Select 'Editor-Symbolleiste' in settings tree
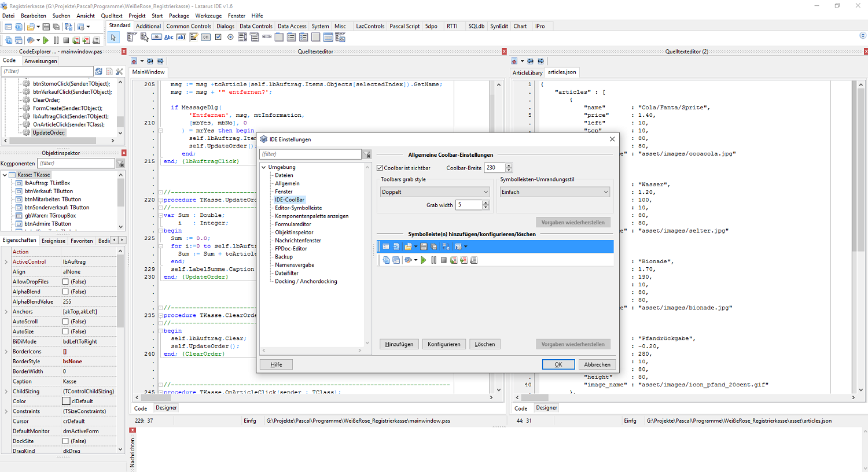 (x=298, y=208)
